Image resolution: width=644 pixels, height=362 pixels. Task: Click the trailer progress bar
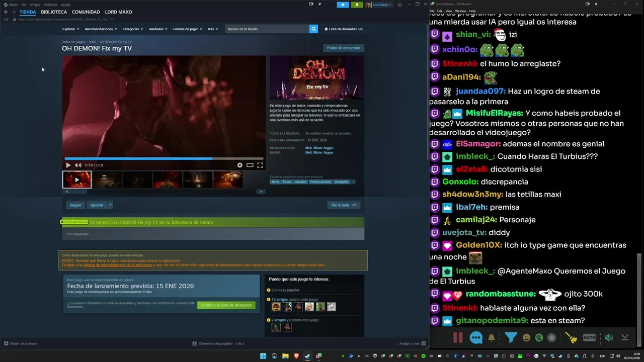point(164,158)
